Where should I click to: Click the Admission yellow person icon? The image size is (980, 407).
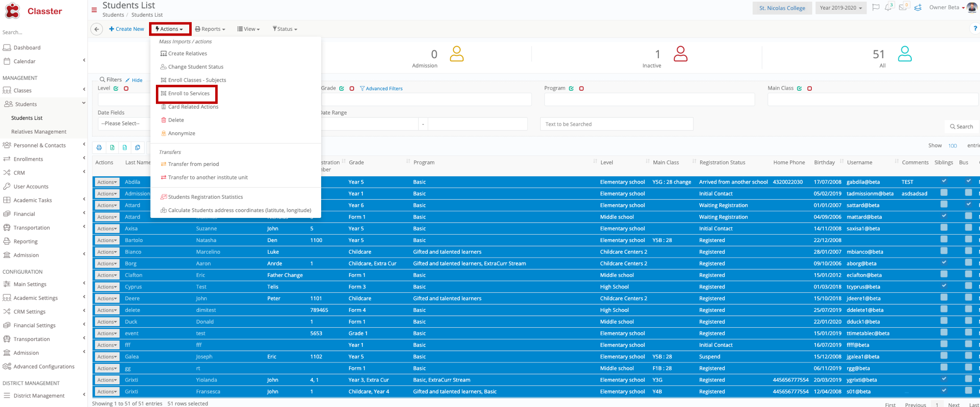pos(456,54)
